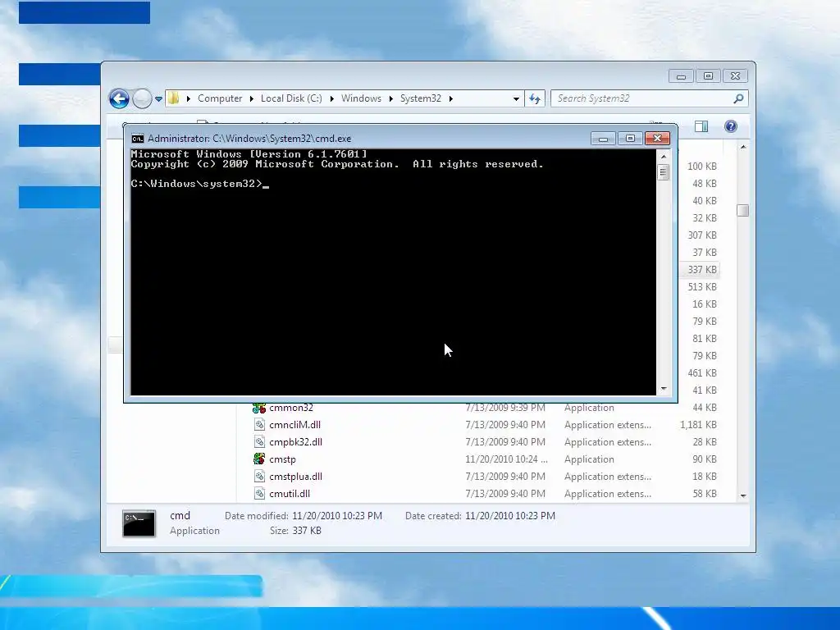Expand chevron after Local Disk (C:) breadcrumb
Viewport: 840px width, 630px height.
click(x=332, y=98)
